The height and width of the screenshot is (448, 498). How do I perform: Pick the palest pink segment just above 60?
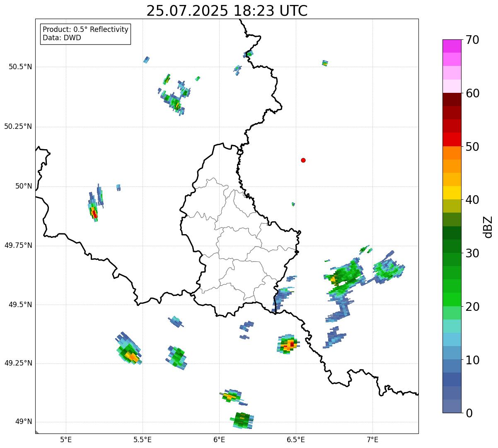coord(452,86)
